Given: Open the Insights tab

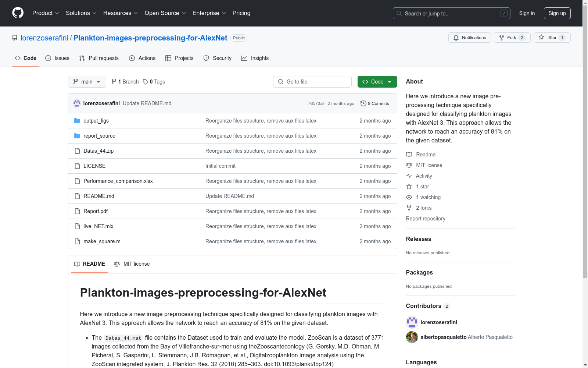Looking at the screenshot, I should 255,58.
